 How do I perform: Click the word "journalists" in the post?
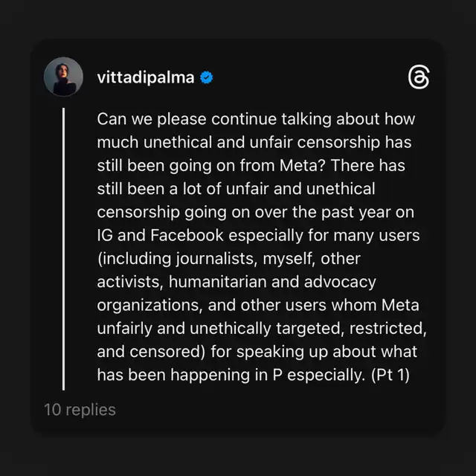click(216, 259)
